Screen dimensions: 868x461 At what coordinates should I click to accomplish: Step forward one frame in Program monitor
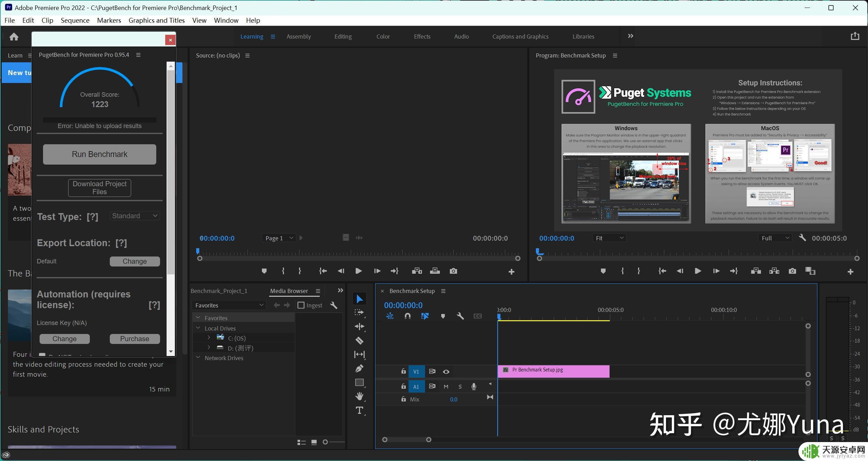pos(716,271)
